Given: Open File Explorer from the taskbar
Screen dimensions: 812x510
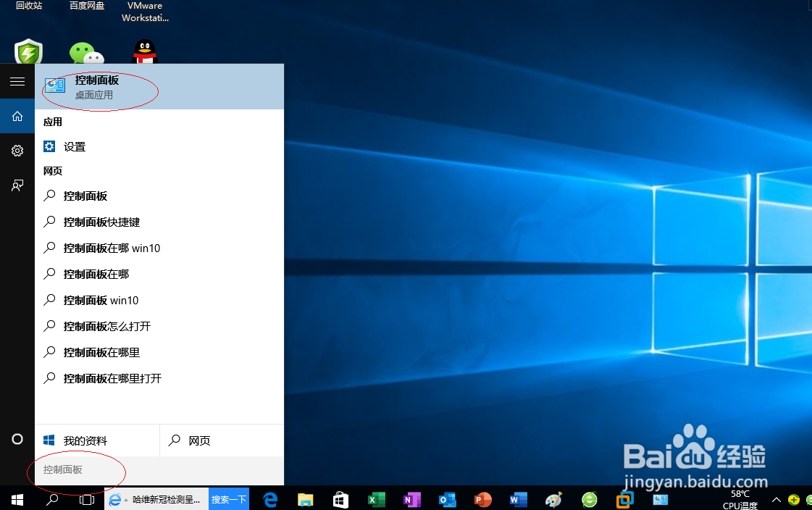Looking at the screenshot, I should click(305, 500).
